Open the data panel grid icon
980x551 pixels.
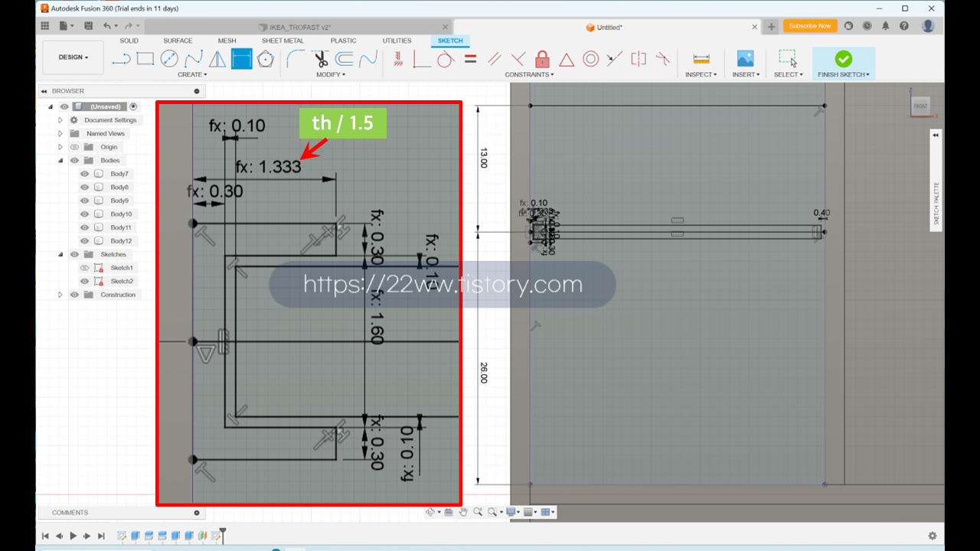tap(44, 26)
